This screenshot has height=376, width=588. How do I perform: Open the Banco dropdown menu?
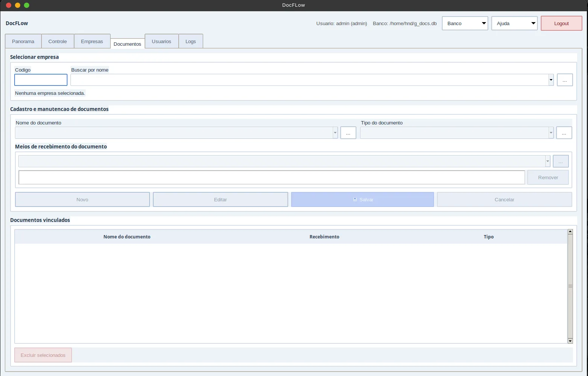point(465,23)
